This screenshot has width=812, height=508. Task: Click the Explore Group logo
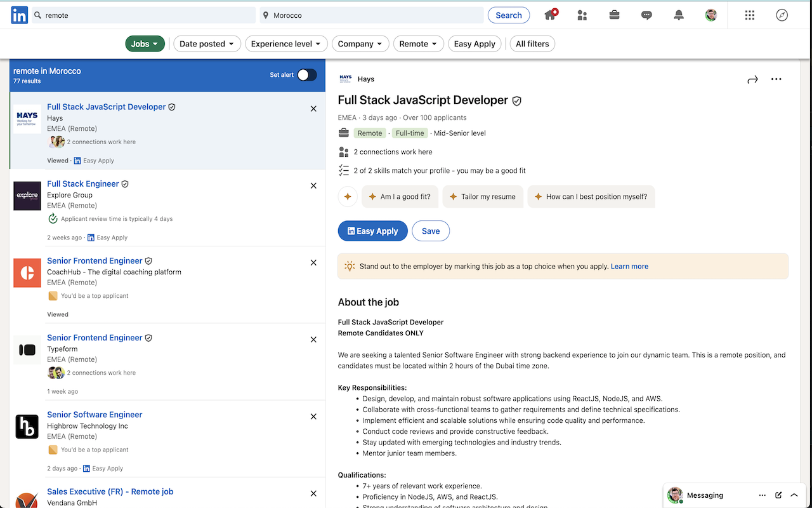tap(27, 196)
